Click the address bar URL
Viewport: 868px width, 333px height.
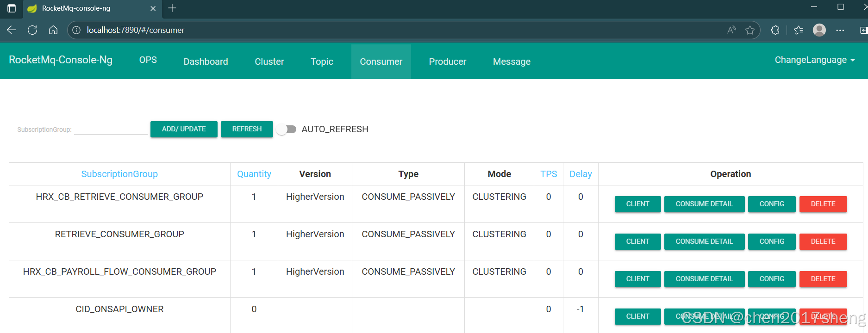pyautogui.click(x=136, y=30)
